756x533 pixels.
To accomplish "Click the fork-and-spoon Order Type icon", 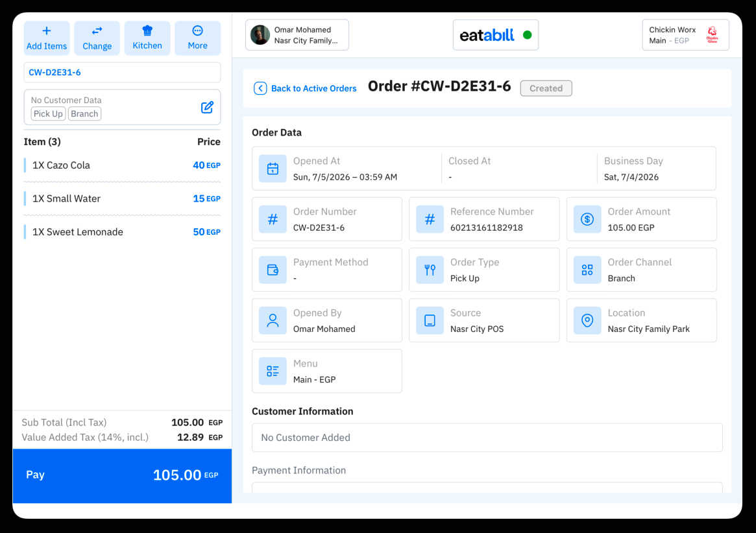I will (430, 270).
